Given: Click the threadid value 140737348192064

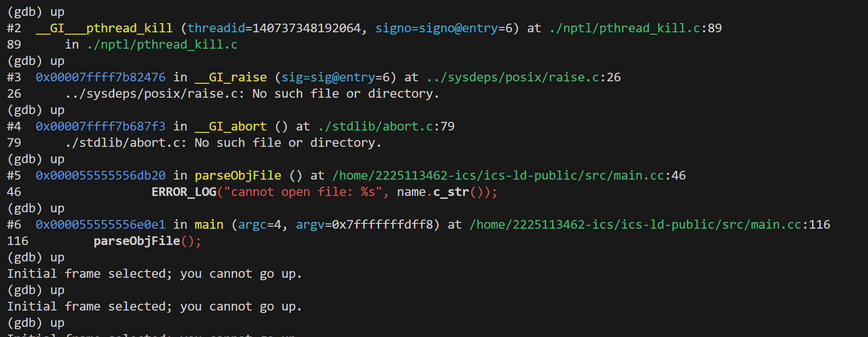Looking at the screenshot, I should pyautogui.click(x=306, y=28).
